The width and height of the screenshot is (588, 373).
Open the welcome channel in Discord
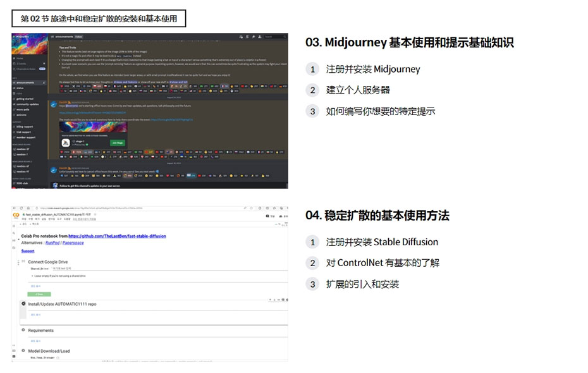coord(21,115)
